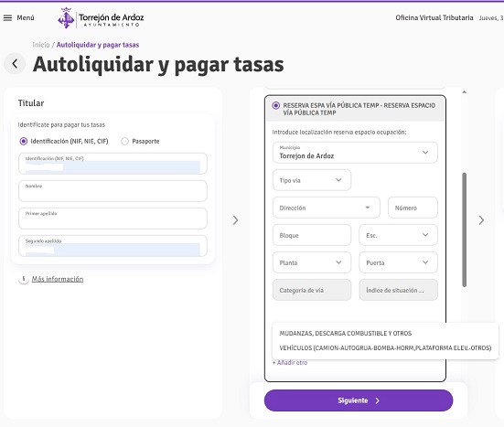
Task: Click the Siguiente button
Action: coord(359,400)
